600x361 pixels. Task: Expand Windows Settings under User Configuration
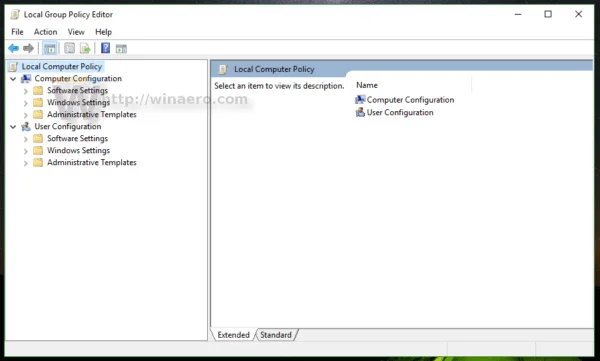pos(26,151)
